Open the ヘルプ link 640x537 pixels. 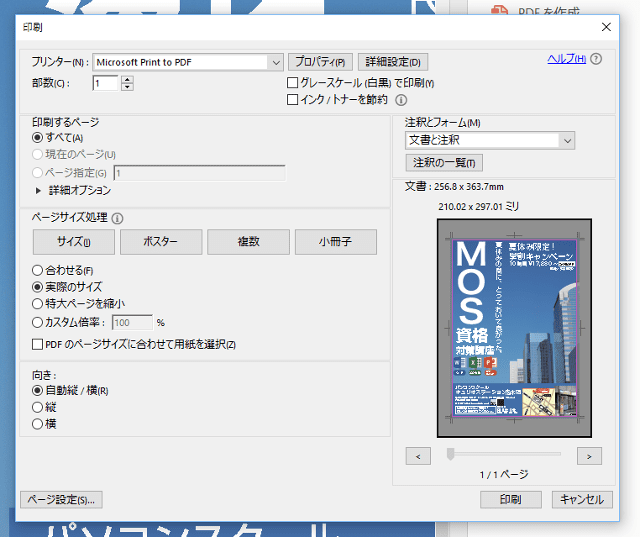click(567, 59)
